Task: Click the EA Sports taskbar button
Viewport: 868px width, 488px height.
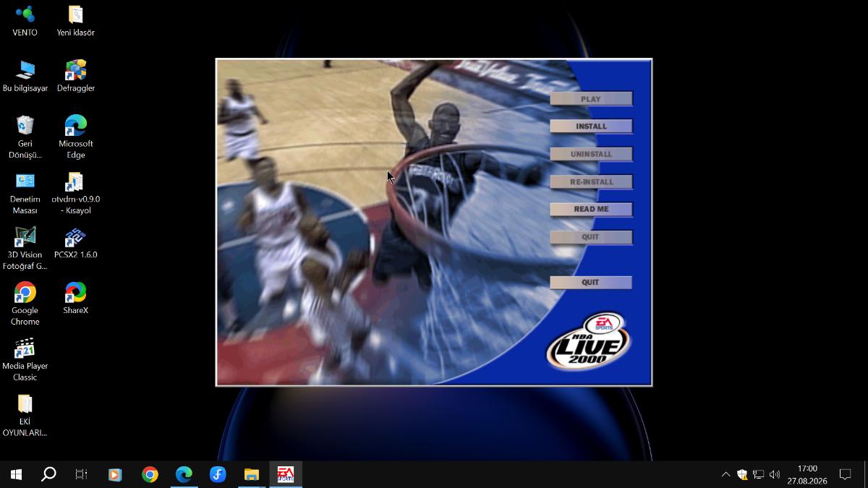Action: coord(286,474)
